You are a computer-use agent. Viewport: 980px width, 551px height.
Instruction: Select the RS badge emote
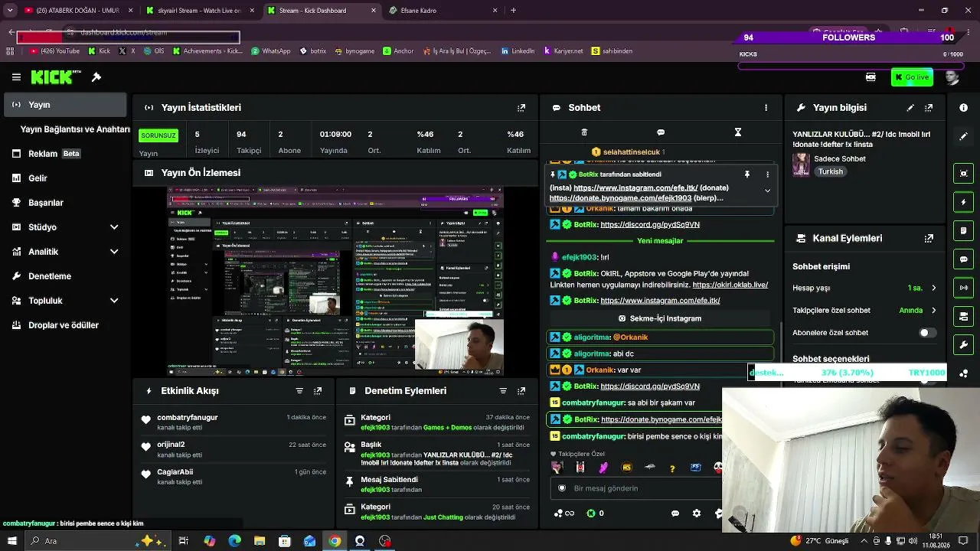pos(626,468)
